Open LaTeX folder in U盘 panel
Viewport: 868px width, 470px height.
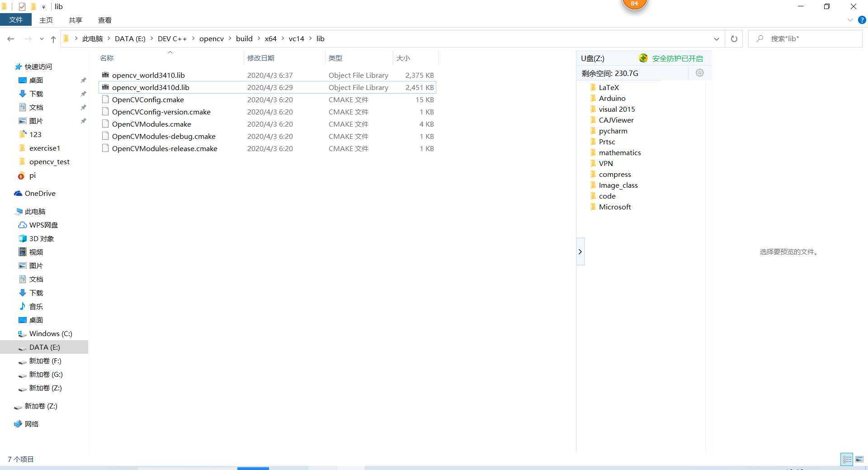pyautogui.click(x=609, y=87)
